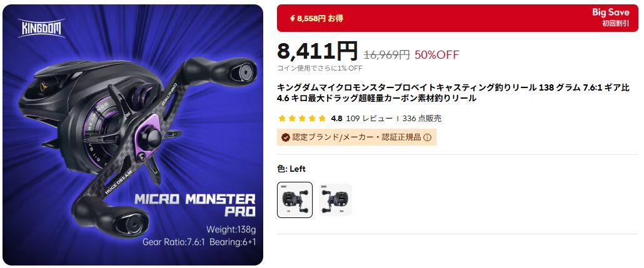Select the Left handle variant thumbnail
The image size is (644, 268).
pyautogui.click(x=295, y=200)
